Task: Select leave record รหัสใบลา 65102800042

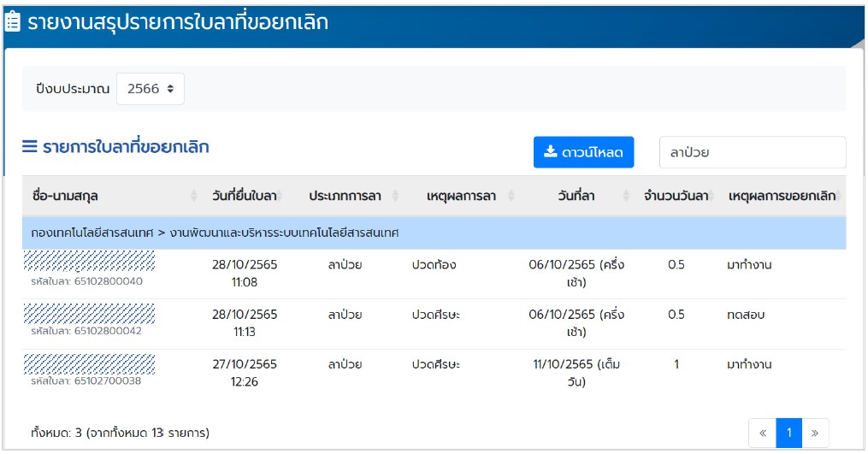Action: [x=87, y=331]
